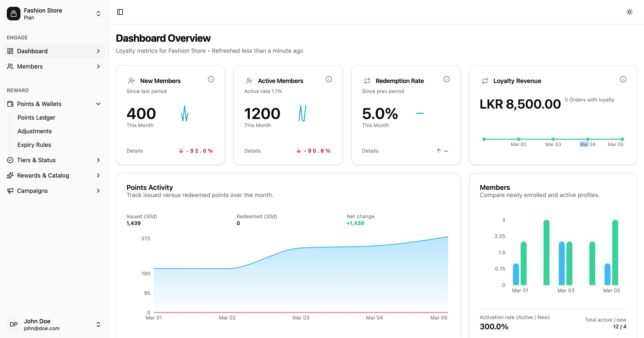Viewport: 644px width, 338px height.
Task: Click the Rewards & Catalog icon
Action: [x=10, y=175]
